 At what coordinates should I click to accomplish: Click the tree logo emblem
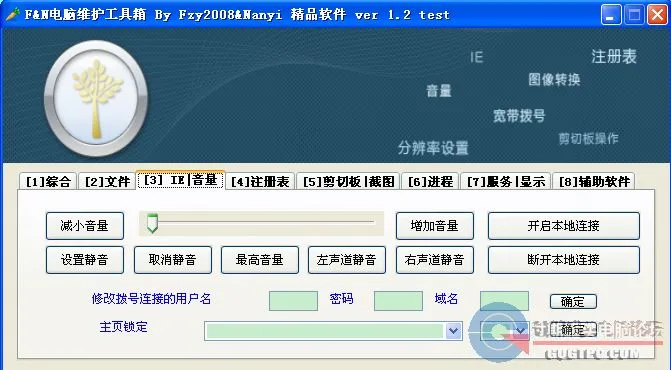point(96,98)
